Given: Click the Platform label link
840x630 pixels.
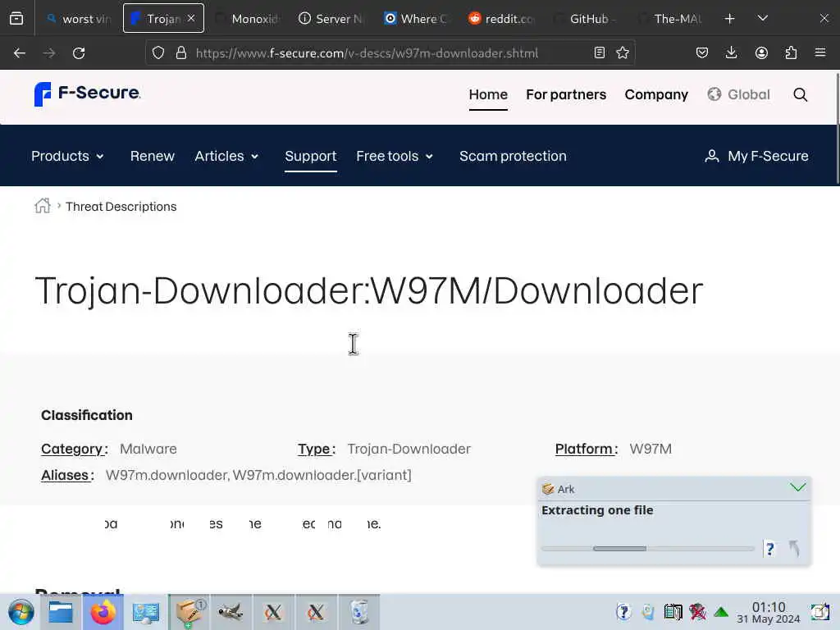Looking at the screenshot, I should point(584,449).
